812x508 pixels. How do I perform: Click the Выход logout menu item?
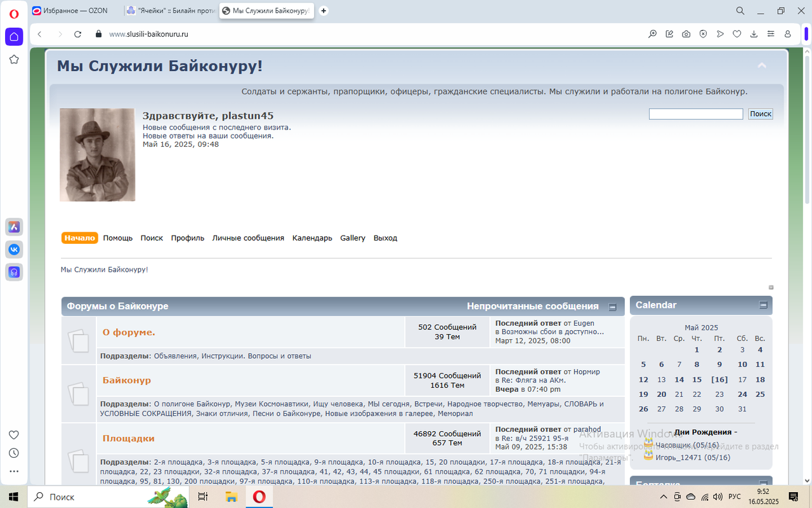[x=385, y=238]
